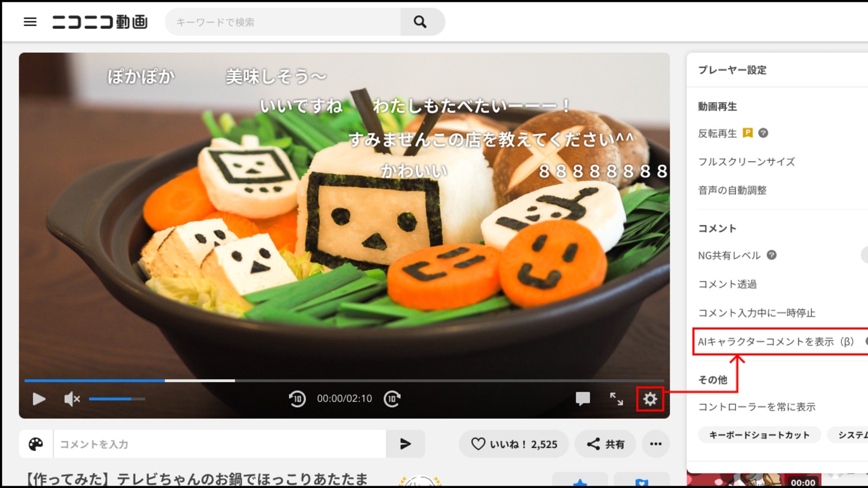This screenshot has height=488, width=868.
Task: Click the video seek bar
Action: tap(344, 381)
